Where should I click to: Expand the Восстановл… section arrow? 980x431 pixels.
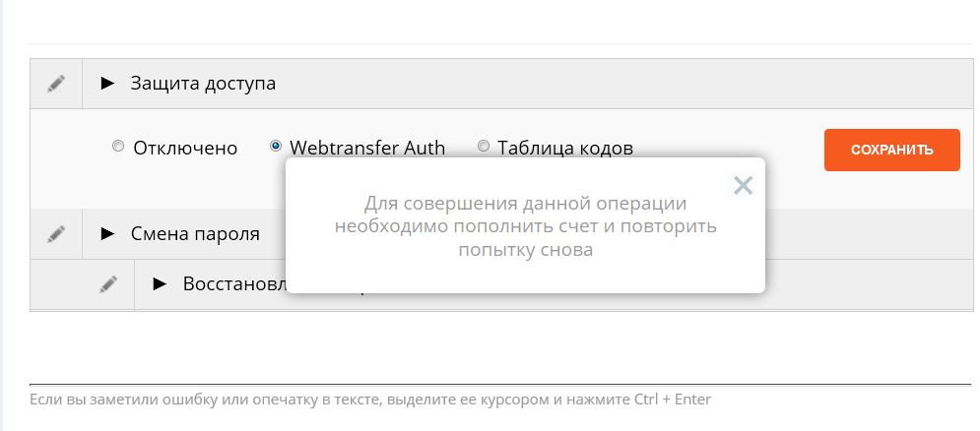click(160, 284)
